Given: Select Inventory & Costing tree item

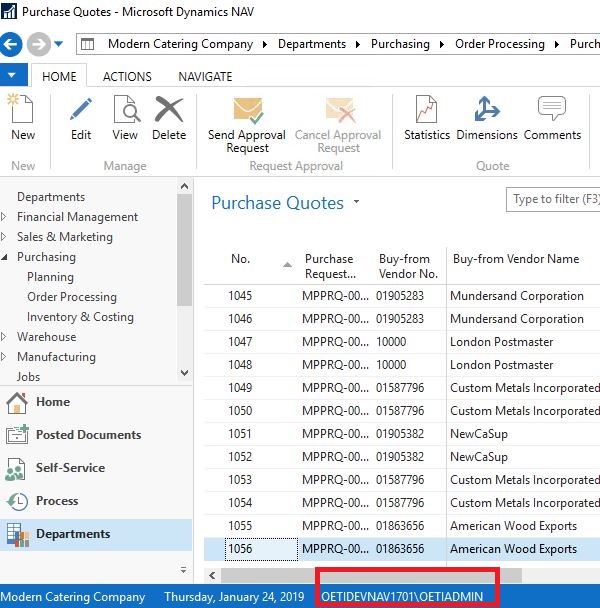Looking at the screenshot, I should click(x=80, y=317).
